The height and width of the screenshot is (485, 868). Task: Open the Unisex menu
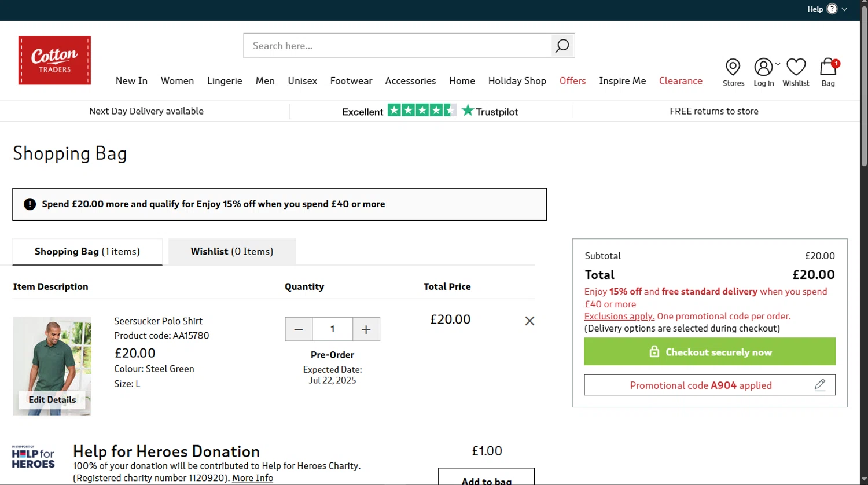[303, 81]
